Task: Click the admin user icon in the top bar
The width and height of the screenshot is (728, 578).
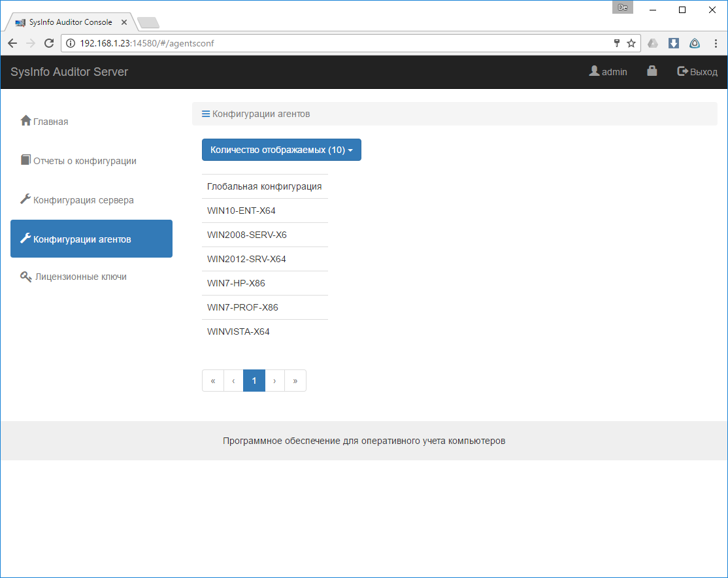Action: [593, 71]
